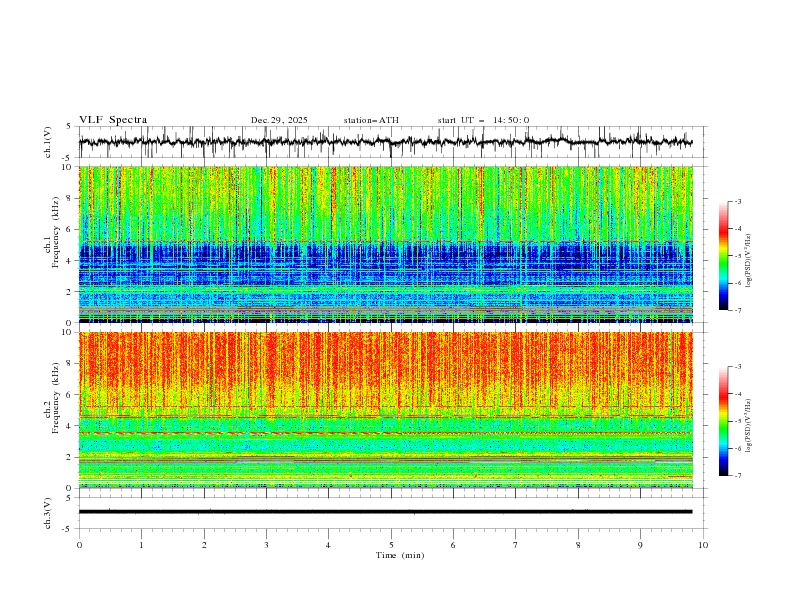Screen dimensions: 792x612
Task: Click the "-7" tick on the lower colorbar
Action: [737, 476]
